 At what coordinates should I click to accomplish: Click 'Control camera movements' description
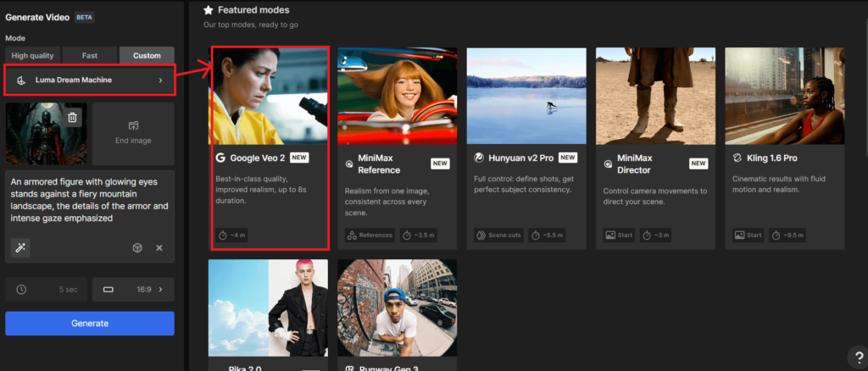coord(655,197)
